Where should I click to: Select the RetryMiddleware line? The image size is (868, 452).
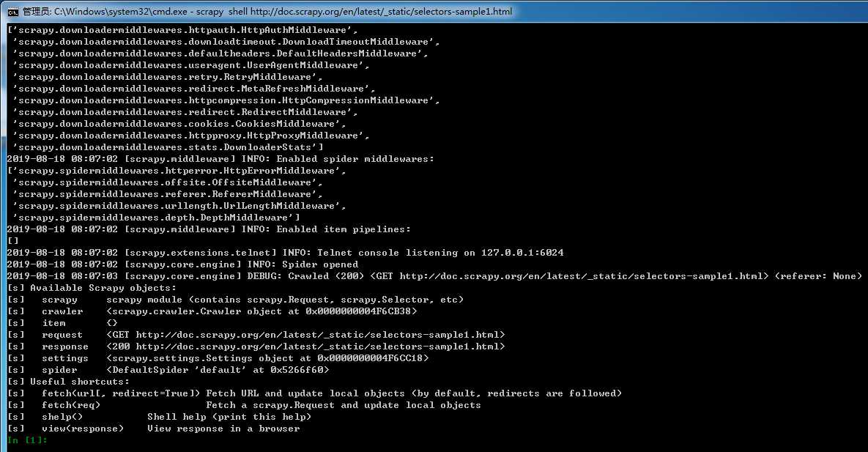tap(168, 77)
